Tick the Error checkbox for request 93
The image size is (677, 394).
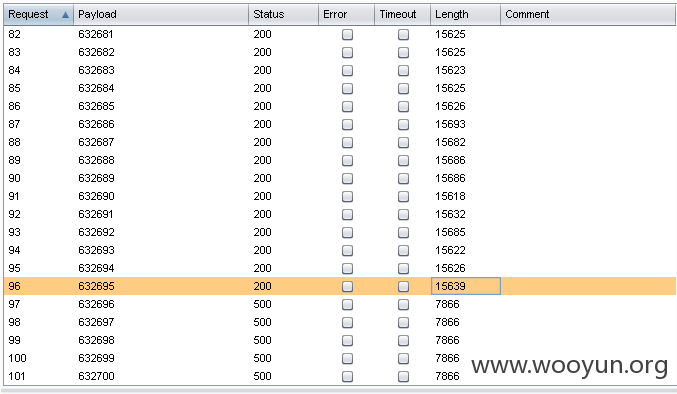(x=348, y=232)
